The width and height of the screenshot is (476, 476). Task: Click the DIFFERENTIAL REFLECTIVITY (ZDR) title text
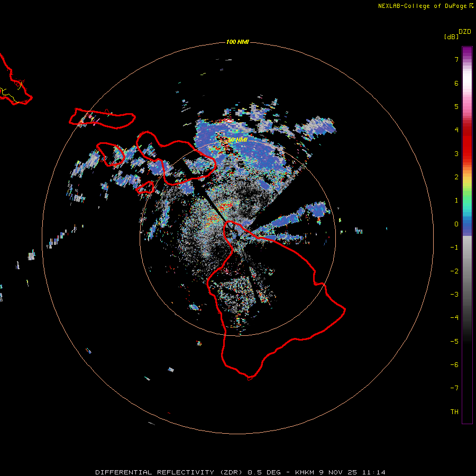[x=170, y=472]
